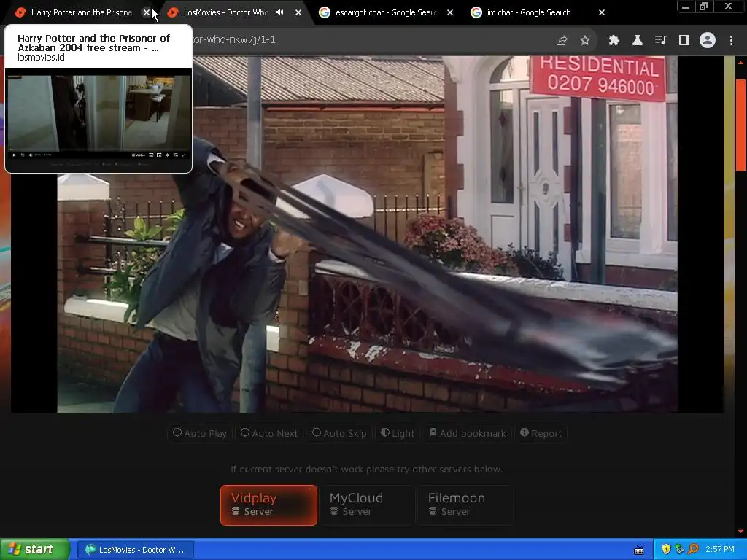Click the page scrollbar up arrow
The image size is (747, 560).
point(741,62)
